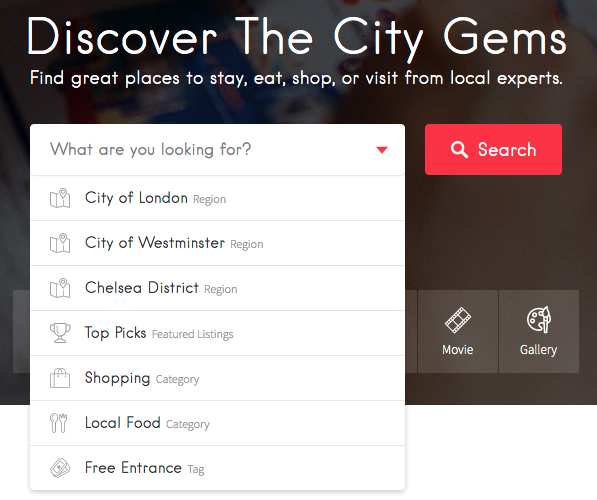Screen dimensions: 597x500
Task: Pick Chelsea District region entry
Action: coord(217,288)
